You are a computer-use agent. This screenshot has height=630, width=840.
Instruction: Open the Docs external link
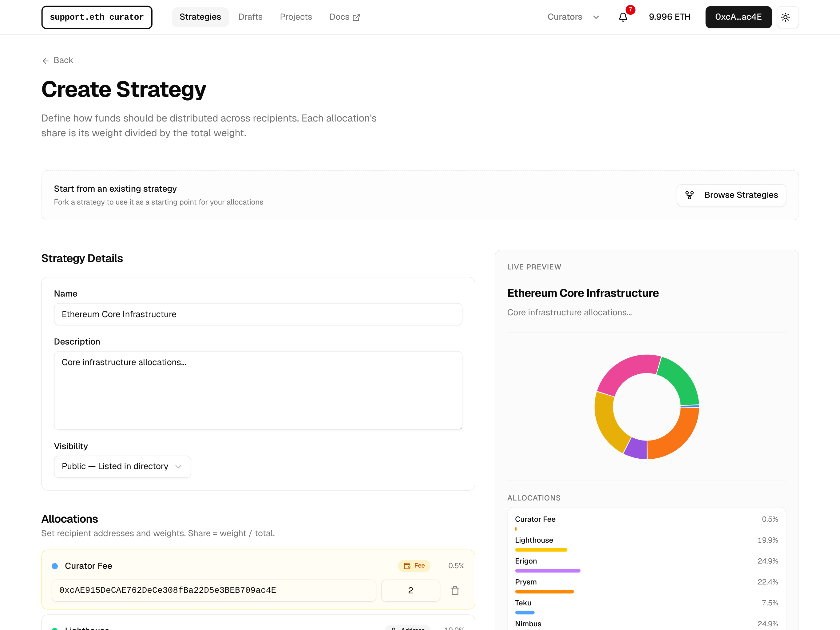click(344, 17)
